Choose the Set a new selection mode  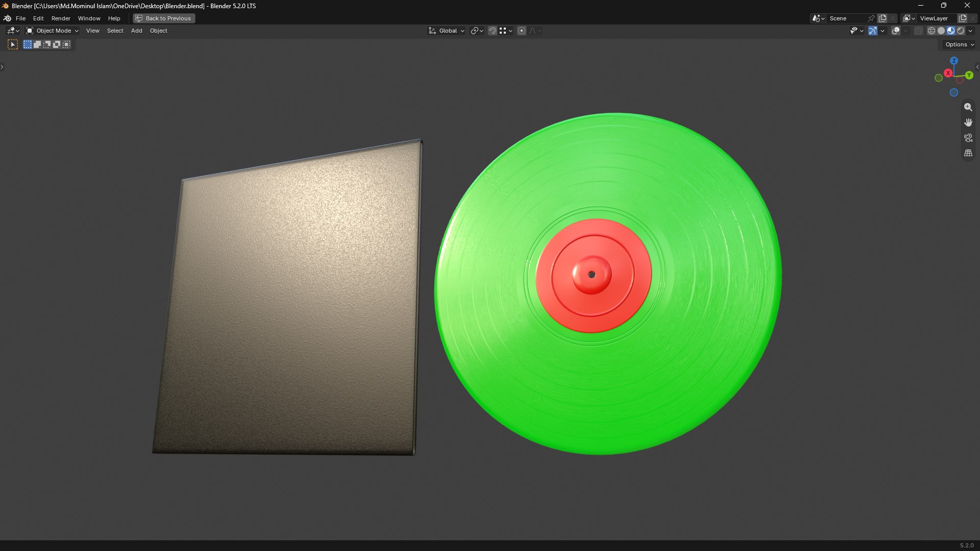(28, 44)
